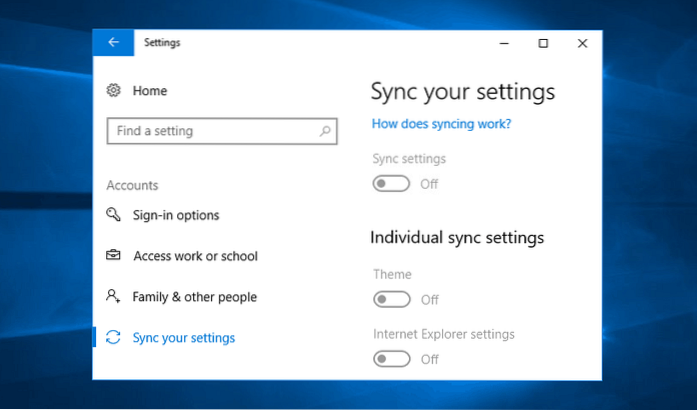Turn on the Sync settings toggle
The width and height of the screenshot is (697, 410).
[x=391, y=184]
